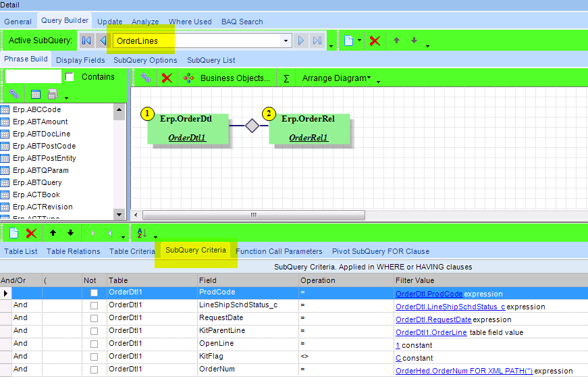This screenshot has width=588, height=387.
Task: Toggle Not checkbox for the RequestDate row
Action: click(x=95, y=319)
